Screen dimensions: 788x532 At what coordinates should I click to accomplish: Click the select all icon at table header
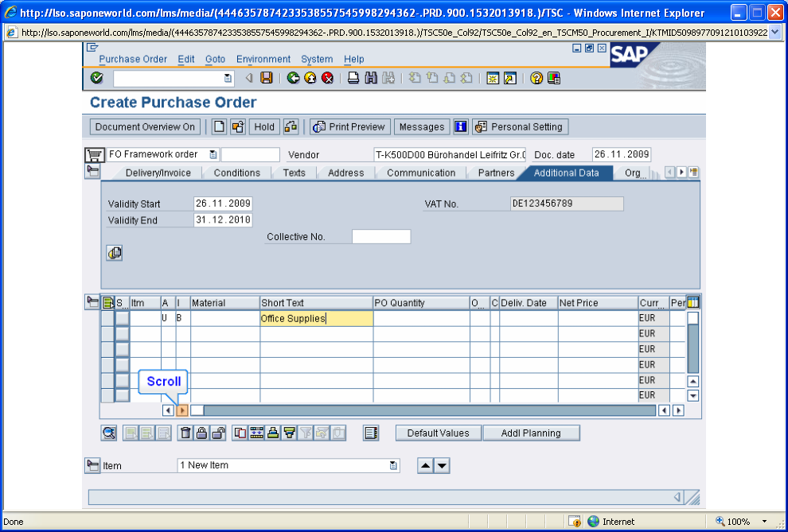click(x=108, y=303)
